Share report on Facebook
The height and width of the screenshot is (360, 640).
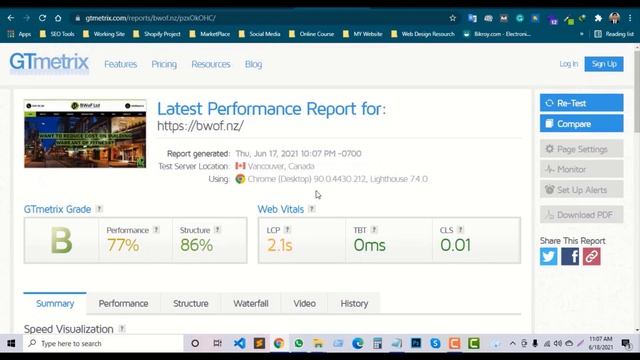tap(570, 257)
